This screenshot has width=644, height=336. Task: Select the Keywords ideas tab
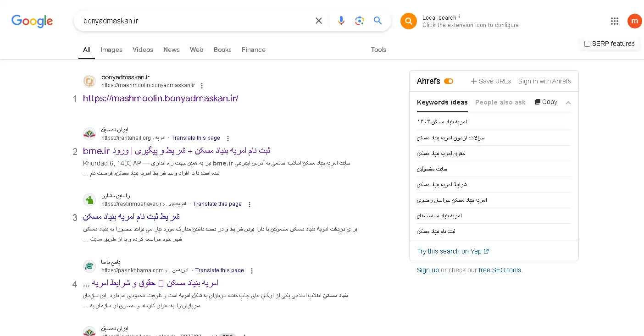click(x=442, y=102)
